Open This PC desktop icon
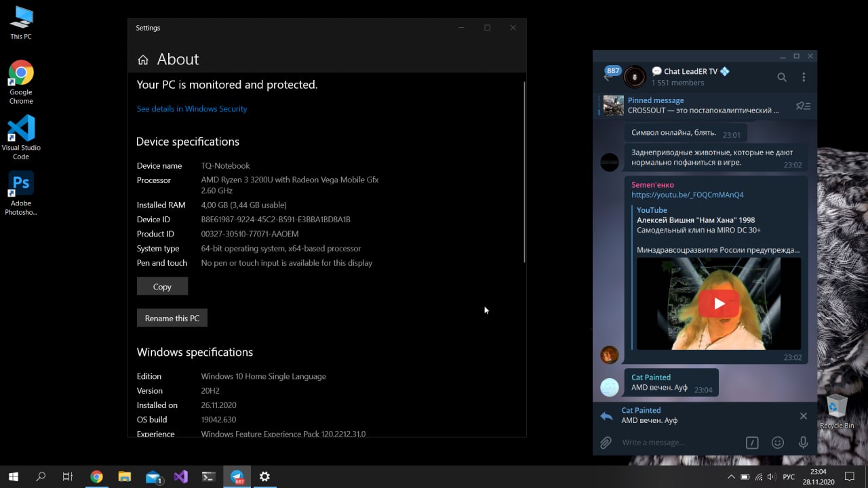This screenshot has height=488, width=868. [21, 22]
